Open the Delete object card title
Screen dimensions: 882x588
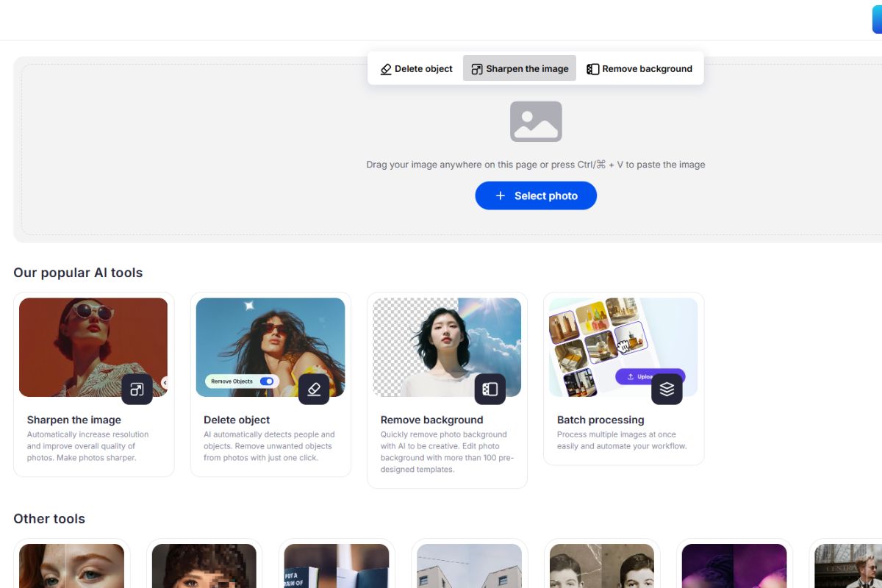(237, 420)
